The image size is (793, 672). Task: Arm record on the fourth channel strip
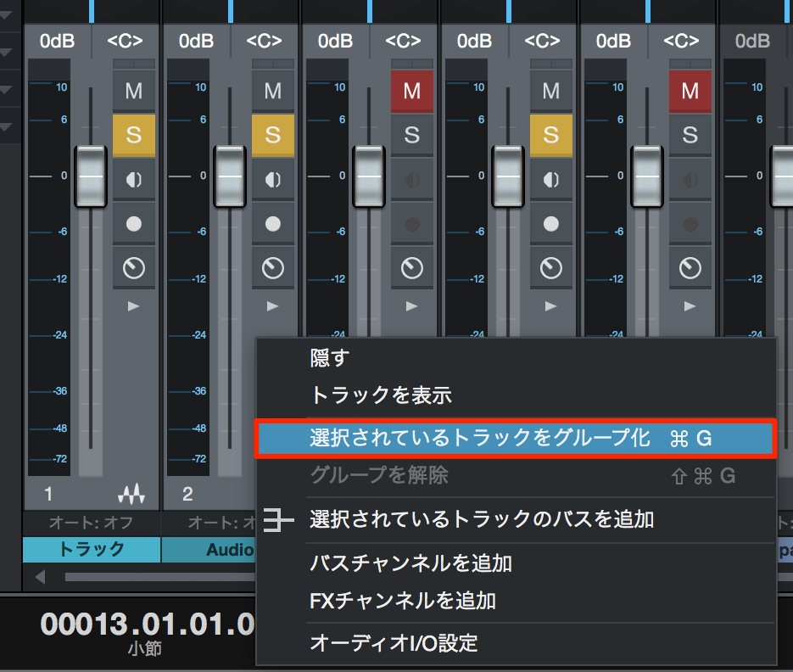(x=550, y=224)
